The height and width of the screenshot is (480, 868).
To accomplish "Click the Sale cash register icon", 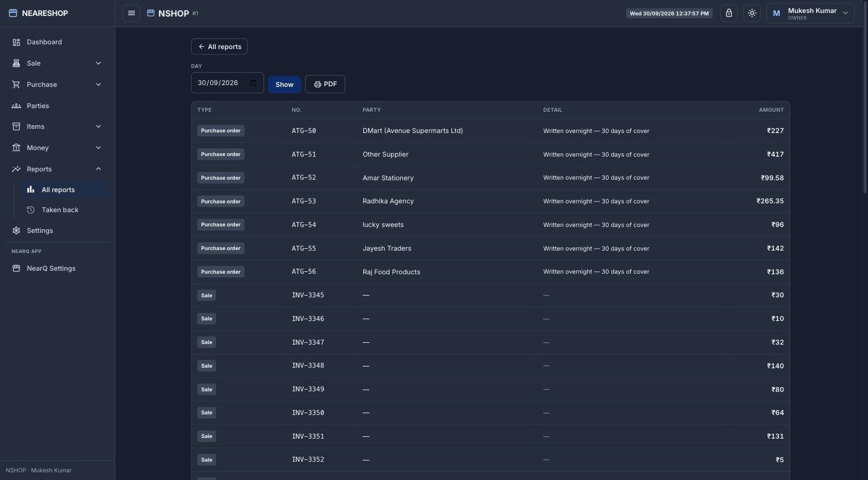I will (x=16, y=63).
